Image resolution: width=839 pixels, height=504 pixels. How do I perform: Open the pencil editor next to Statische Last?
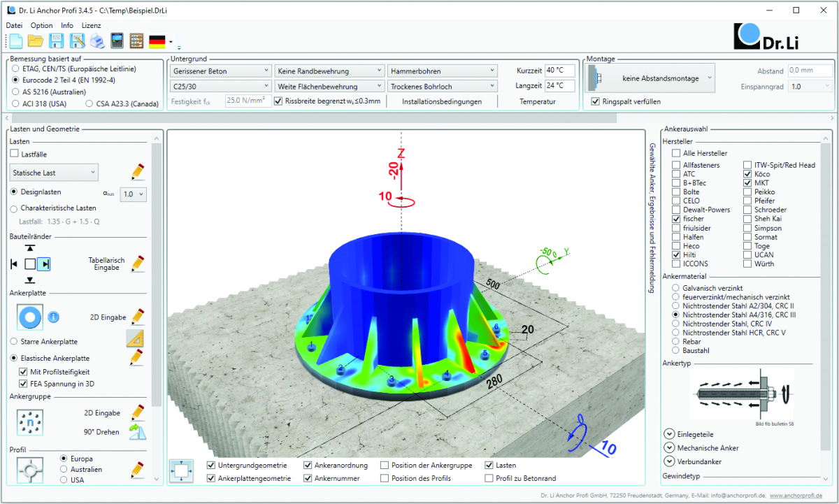137,171
